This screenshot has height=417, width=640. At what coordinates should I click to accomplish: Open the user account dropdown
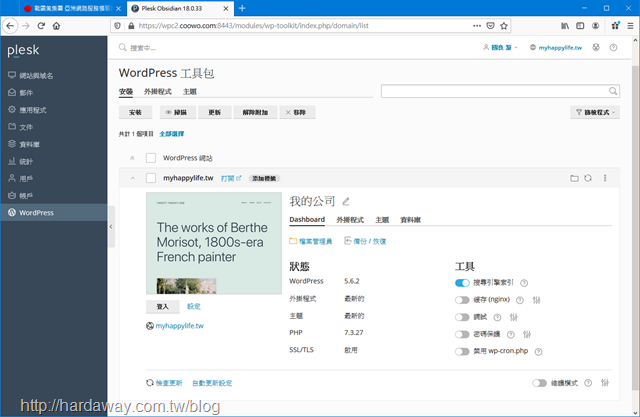pos(500,48)
